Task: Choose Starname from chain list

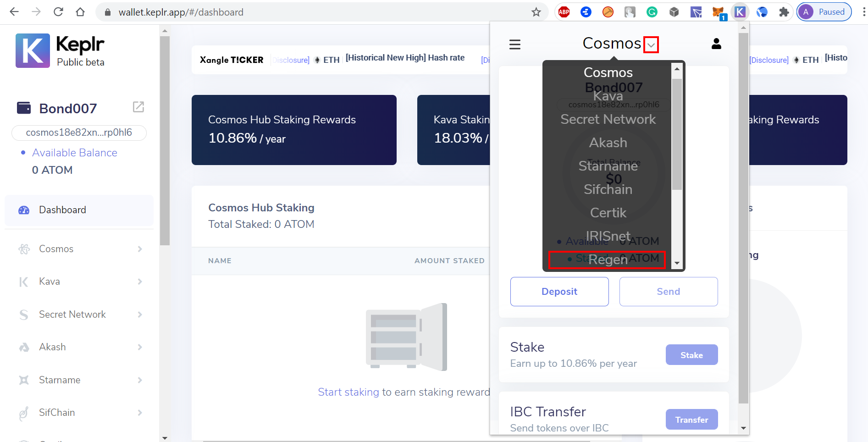Action: point(608,166)
